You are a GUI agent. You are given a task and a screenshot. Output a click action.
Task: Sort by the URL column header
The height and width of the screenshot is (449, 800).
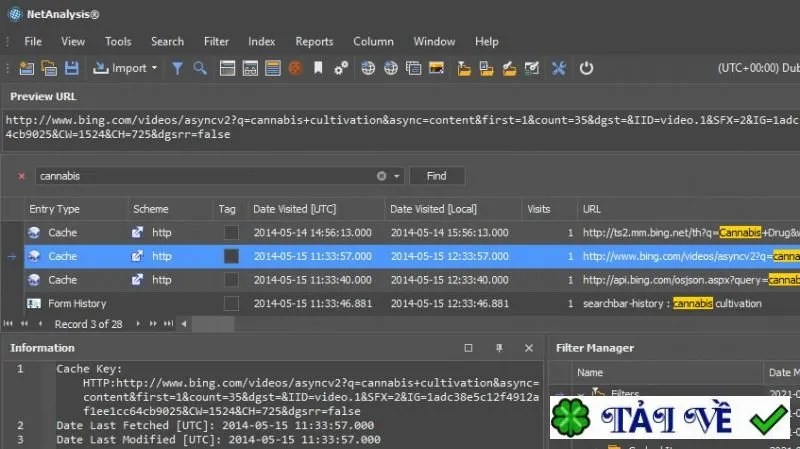[x=689, y=209]
